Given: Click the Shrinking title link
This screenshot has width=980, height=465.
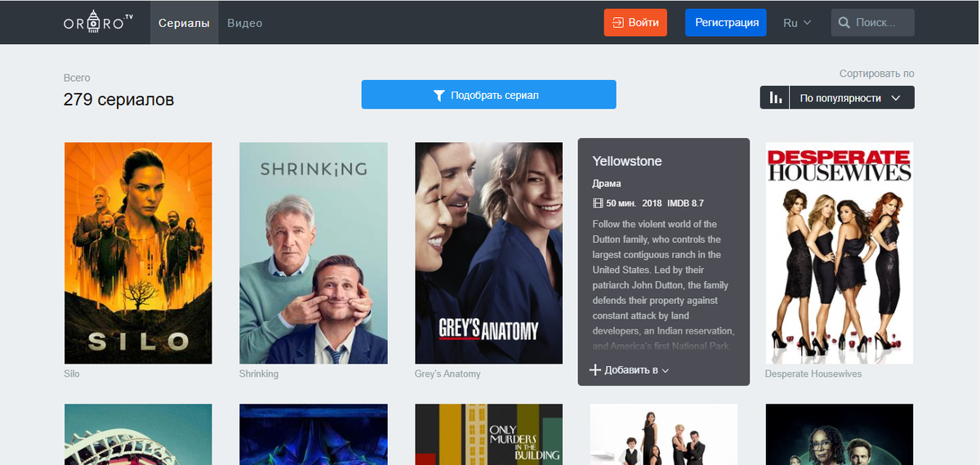Looking at the screenshot, I should click(259, 373).
